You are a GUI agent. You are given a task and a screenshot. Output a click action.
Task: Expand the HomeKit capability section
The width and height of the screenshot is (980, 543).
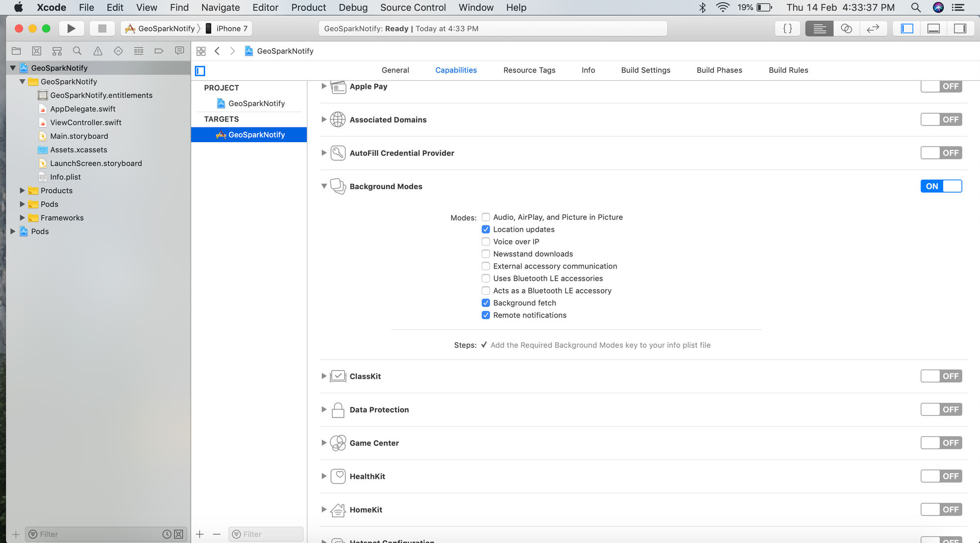(x=324, y=510)
